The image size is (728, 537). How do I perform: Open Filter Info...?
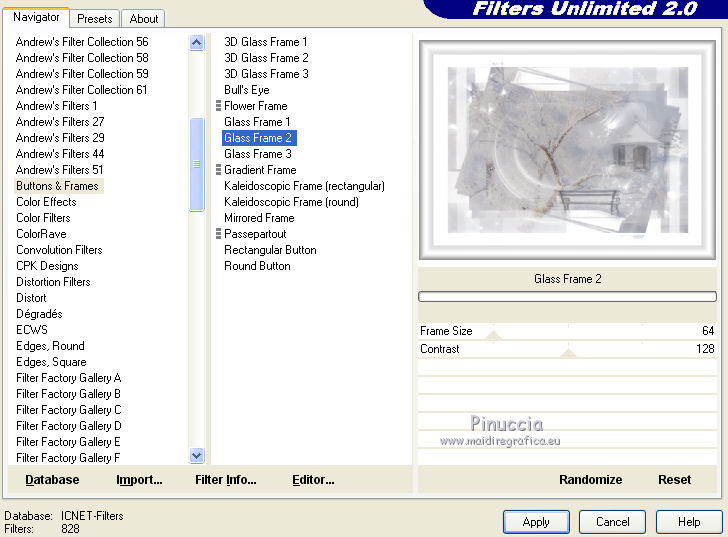point(226,480)
